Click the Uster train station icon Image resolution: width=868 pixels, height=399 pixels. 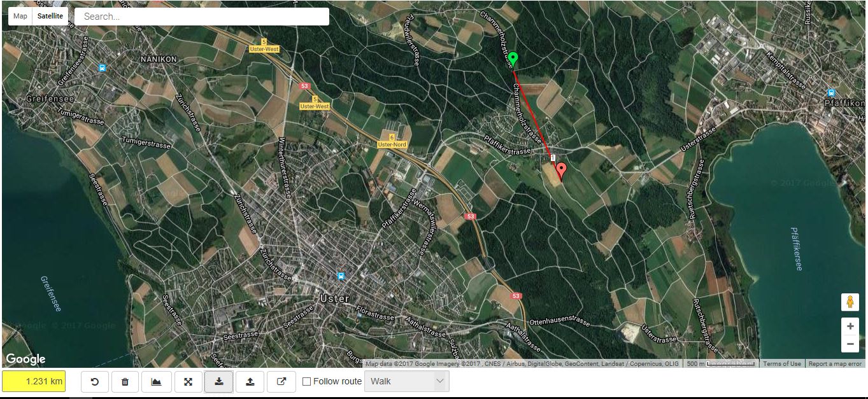(x=341, y=276)
